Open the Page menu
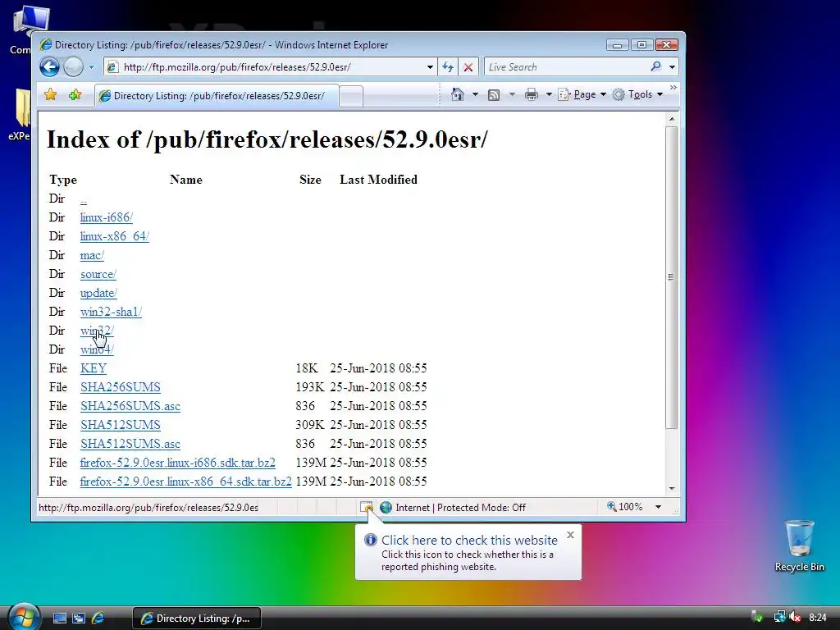The image size is (840, 630). click(x=582, y=94)
